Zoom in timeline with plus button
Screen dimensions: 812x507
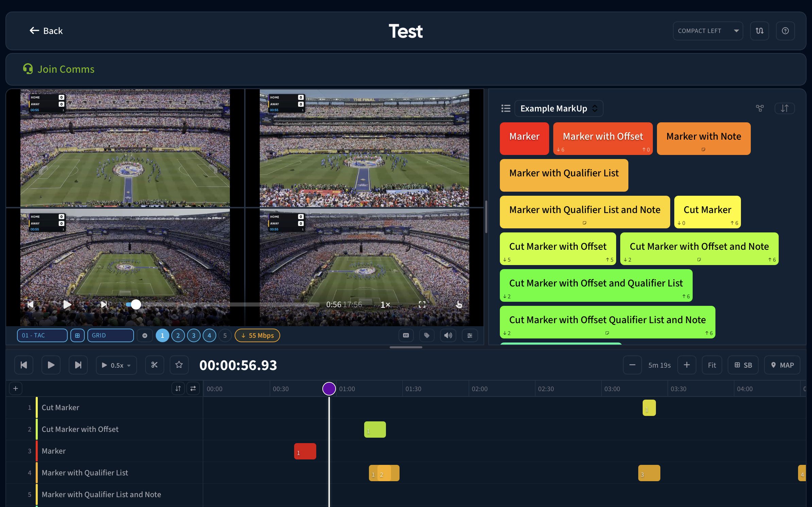pyautogui.click(x=687, y=365)
